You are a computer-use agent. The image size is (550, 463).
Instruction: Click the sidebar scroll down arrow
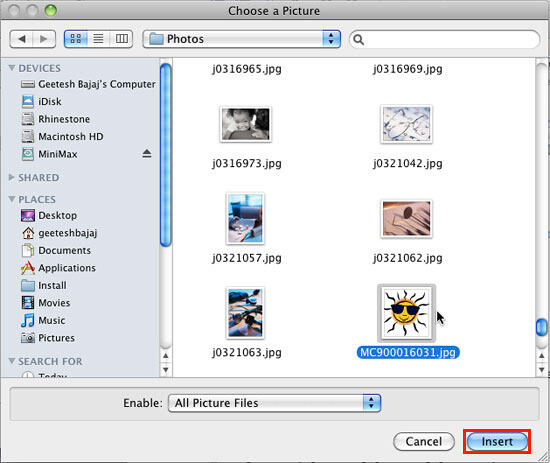(x=166, y=369)
